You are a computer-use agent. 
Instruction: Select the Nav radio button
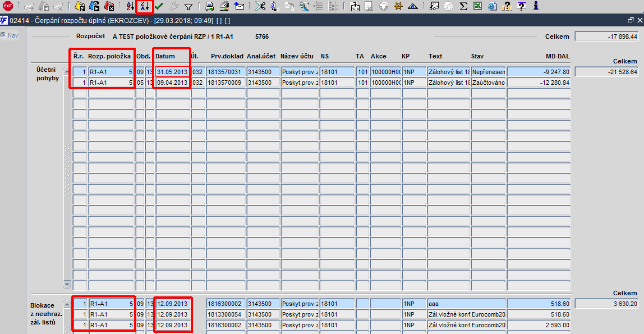4,35
